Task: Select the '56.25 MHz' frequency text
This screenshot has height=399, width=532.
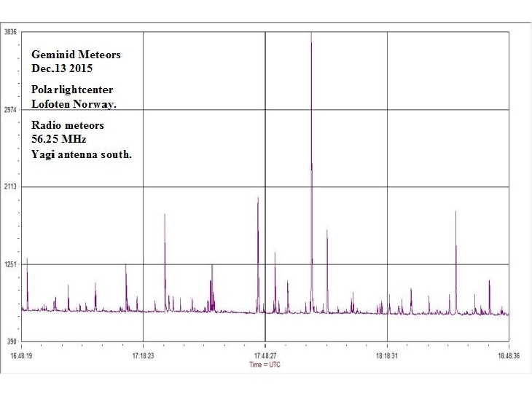Action: click(58, 138)
